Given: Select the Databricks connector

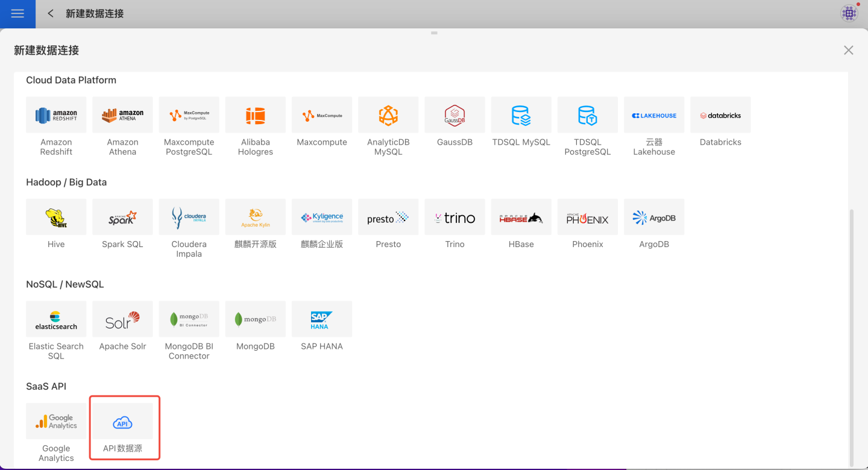Looking at the screenshot, I should click(720, 115).
